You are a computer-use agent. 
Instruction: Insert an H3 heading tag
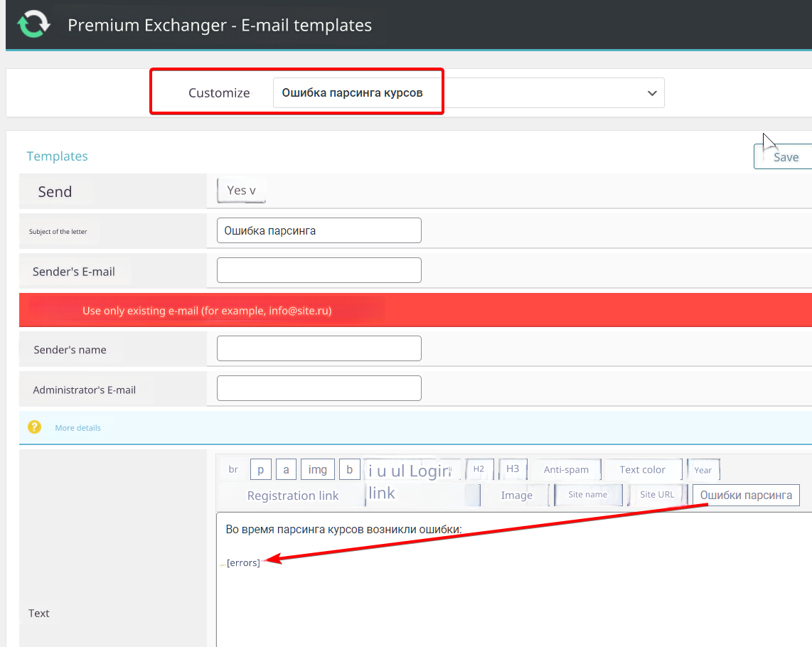coord(513,469)
